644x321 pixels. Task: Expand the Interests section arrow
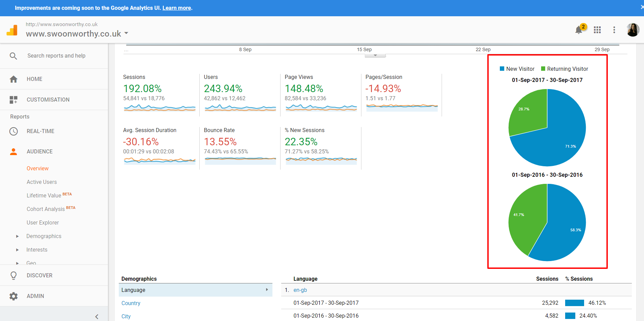click(18, 250)
